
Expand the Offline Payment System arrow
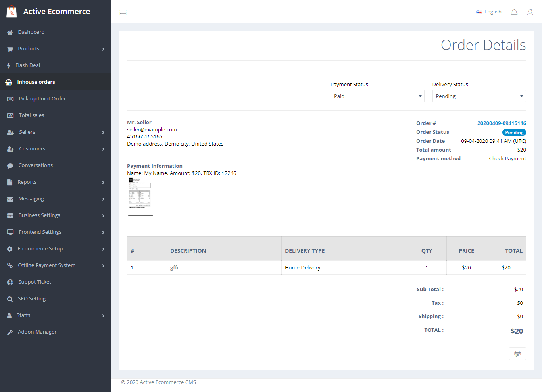(x=103, y=266)
